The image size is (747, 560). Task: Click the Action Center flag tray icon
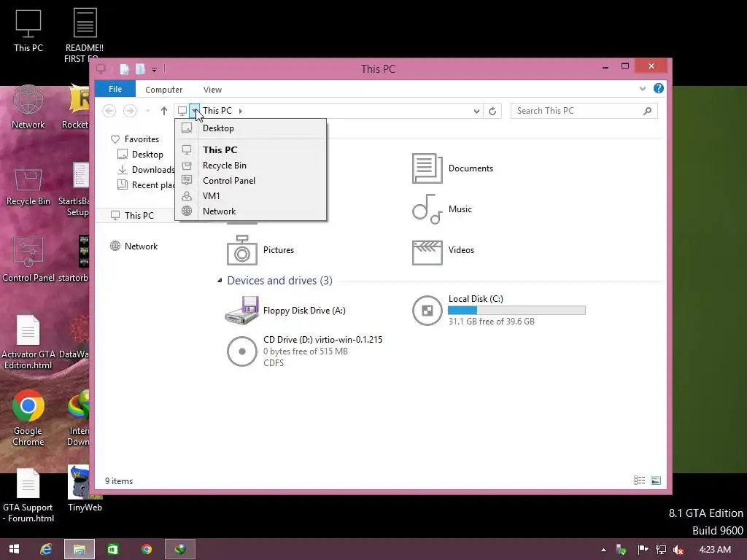pyautogui.click(x=643, y=550)
